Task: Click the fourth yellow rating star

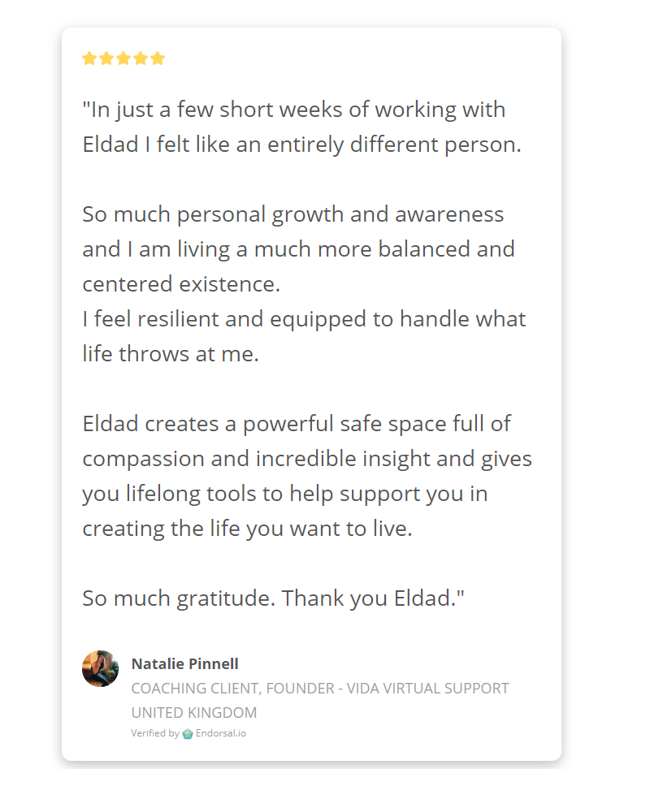Action: tap(141, 58)
